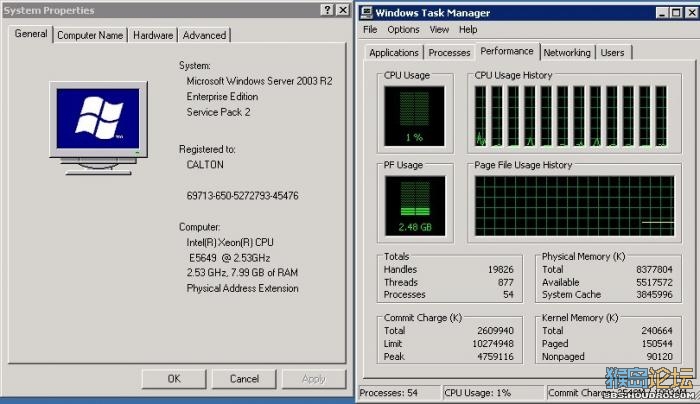Image resolution: width=700 pixels, height=404 pixels.
Task: Close the System Properties dialog
Action: (342, 10)
